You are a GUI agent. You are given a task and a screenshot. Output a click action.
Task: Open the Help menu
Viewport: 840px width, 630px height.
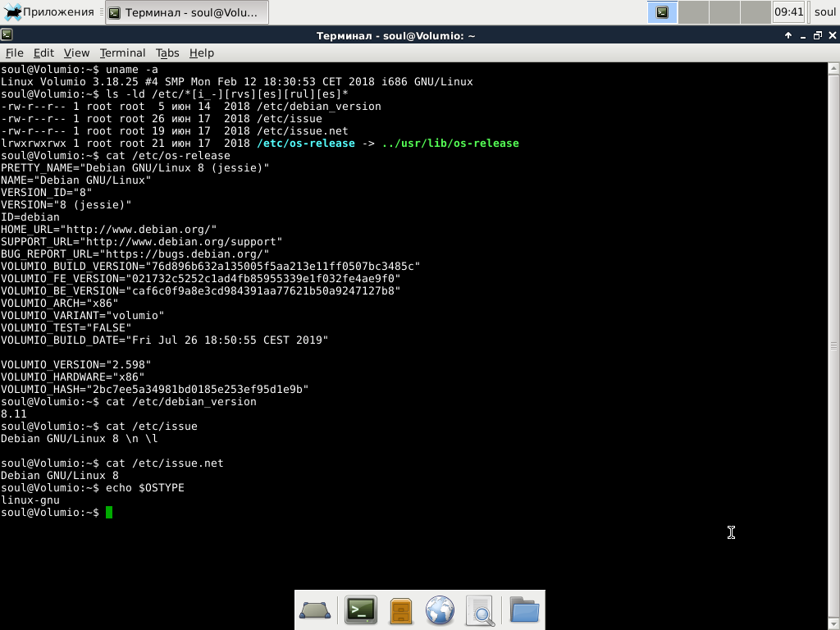202,52
